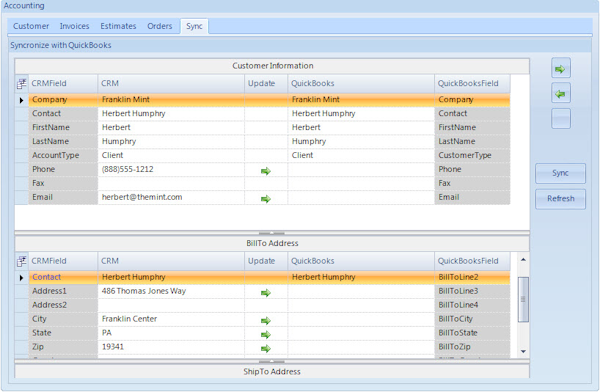Click the Refresh button

[560, 199]
